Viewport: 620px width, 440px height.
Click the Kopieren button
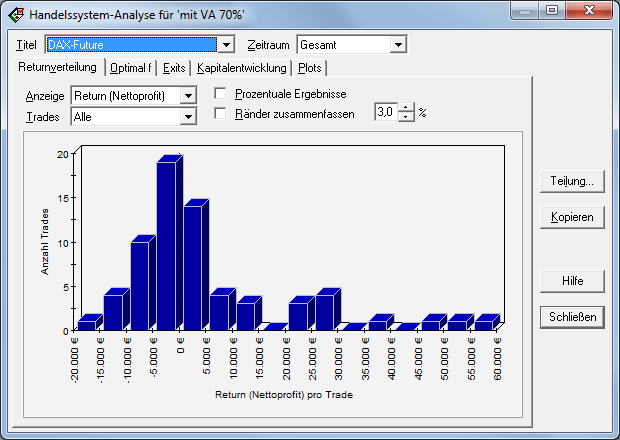pos(572,217)
